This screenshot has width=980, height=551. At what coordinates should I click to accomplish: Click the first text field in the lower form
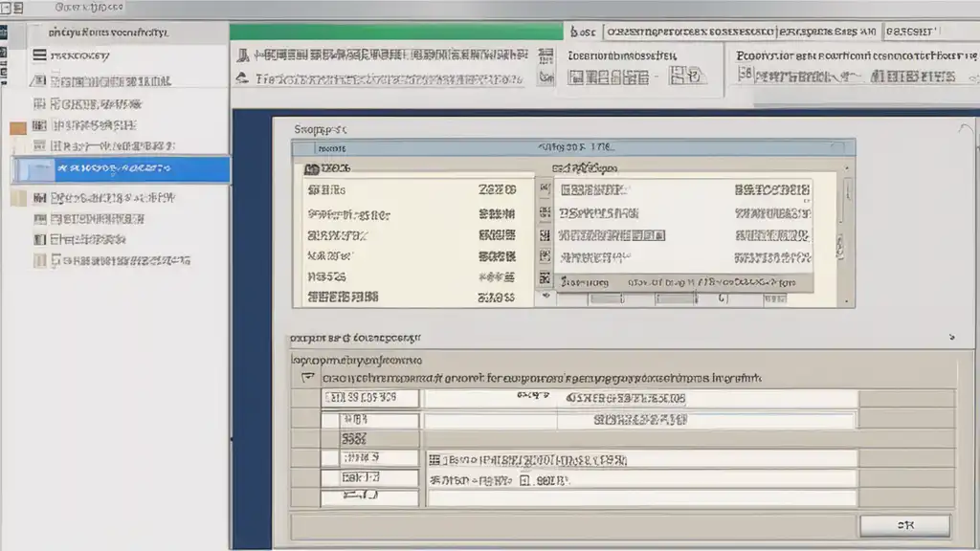[372, 397]
